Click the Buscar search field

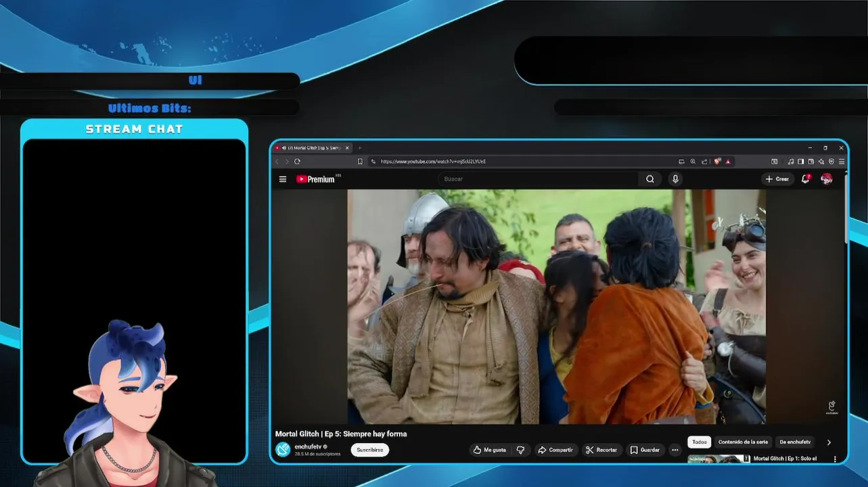[538, 179]
